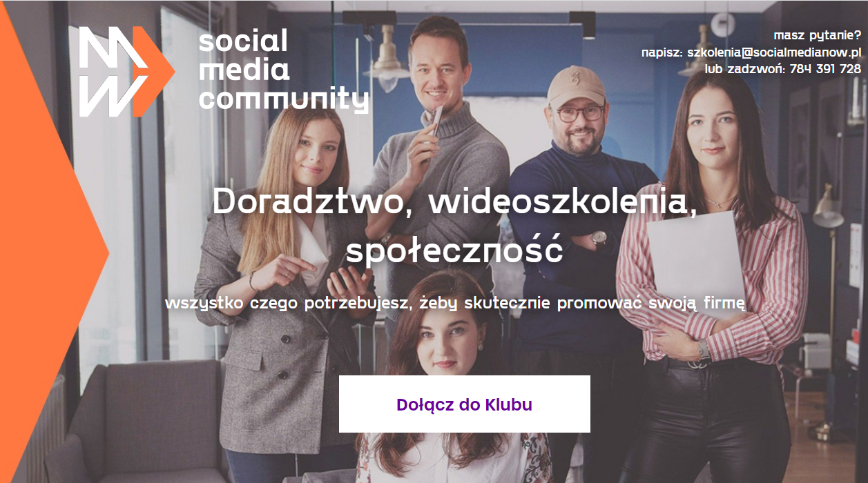Click the napisz: label

pos(662,52)
